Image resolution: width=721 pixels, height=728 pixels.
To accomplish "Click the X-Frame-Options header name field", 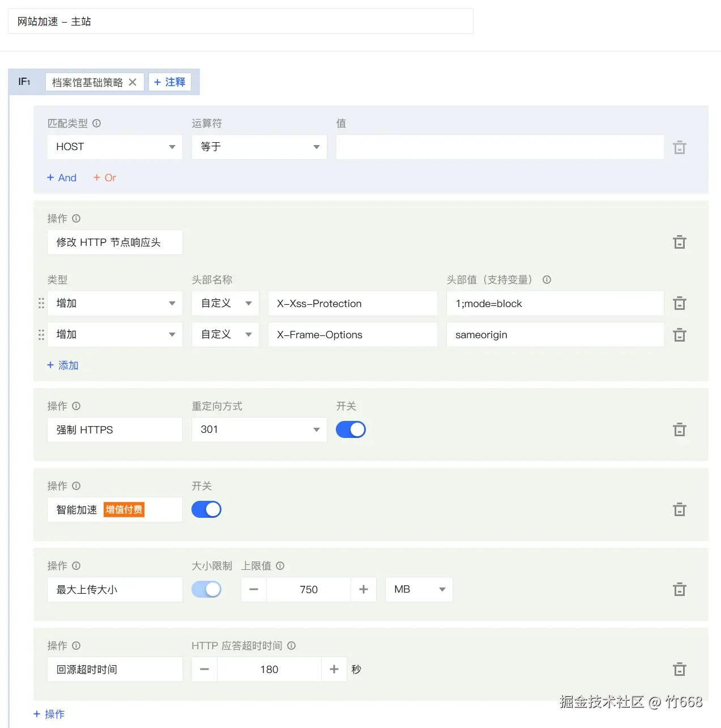I will (x=353, y=334).
